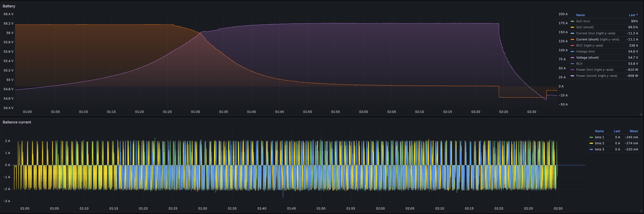Toggle the RCV series in legend

click(x=579, y=64)
